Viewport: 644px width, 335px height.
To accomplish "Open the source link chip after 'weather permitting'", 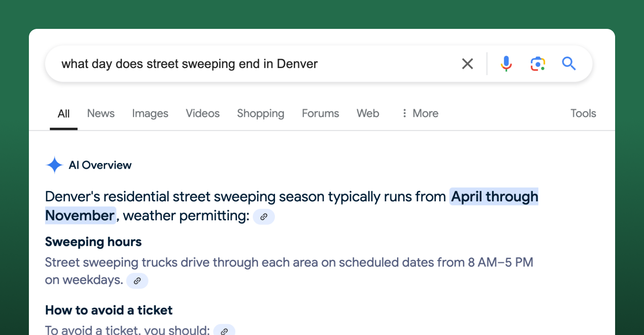I will tap(264, 216).
